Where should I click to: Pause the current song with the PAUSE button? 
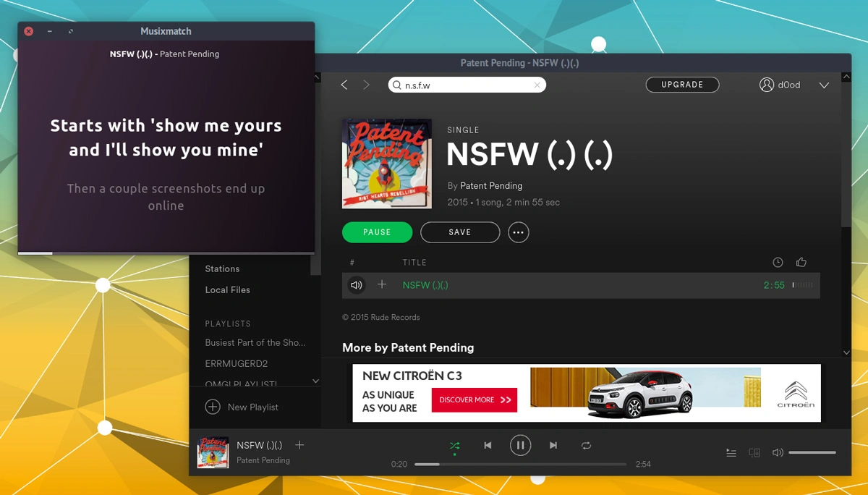pos(377,232)
